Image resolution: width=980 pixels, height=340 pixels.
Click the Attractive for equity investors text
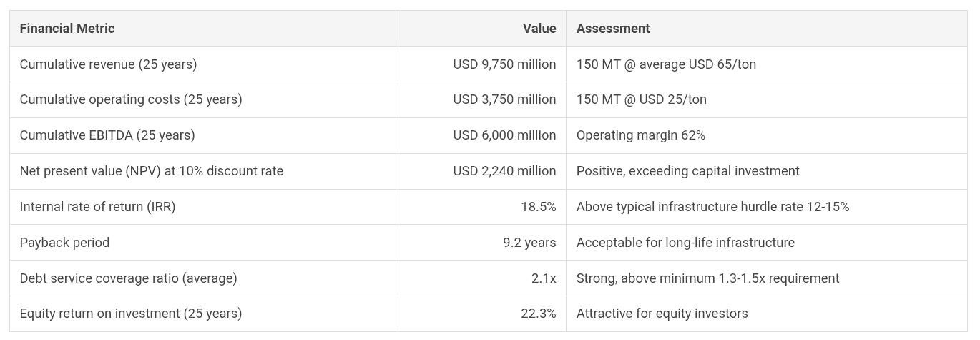(x=662, y=314)
